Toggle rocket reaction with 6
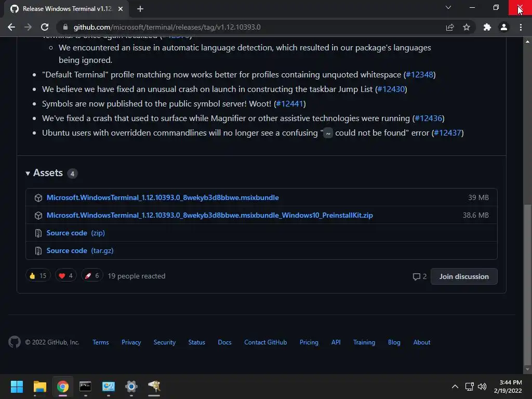 [92, 276]
